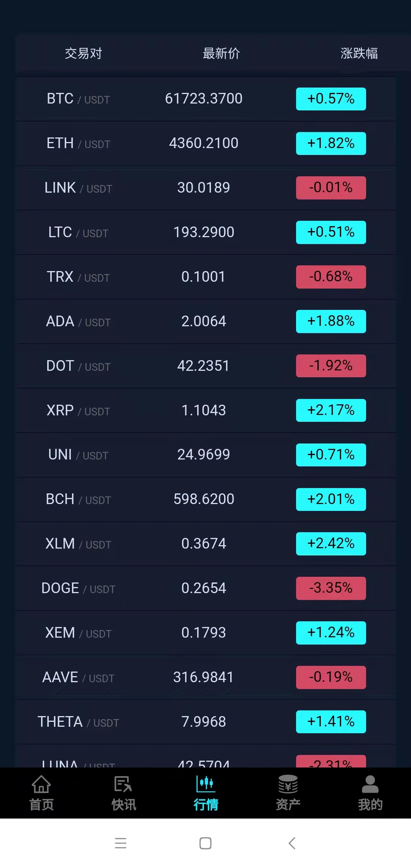
Task: Tap the 最新价 column header
Action: coord(221,54)
